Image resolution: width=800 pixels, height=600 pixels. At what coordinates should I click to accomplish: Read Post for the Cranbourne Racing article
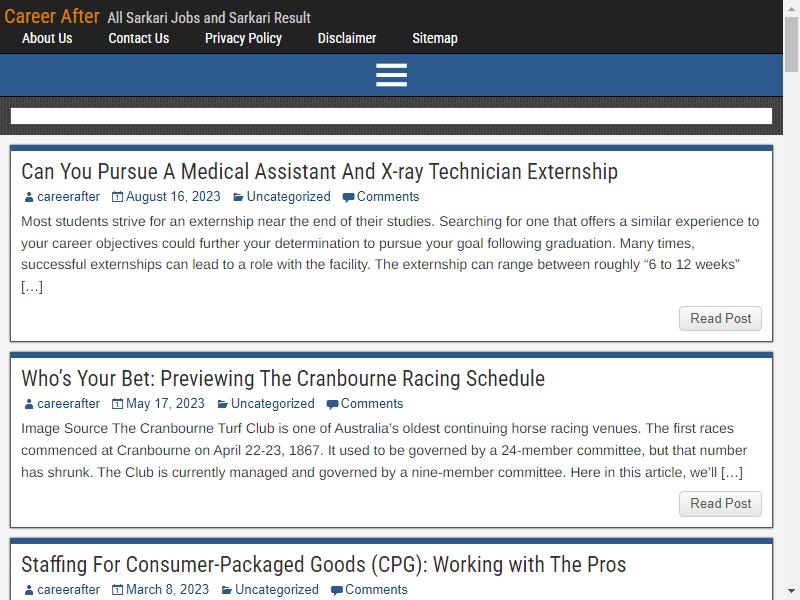[720, 504]
